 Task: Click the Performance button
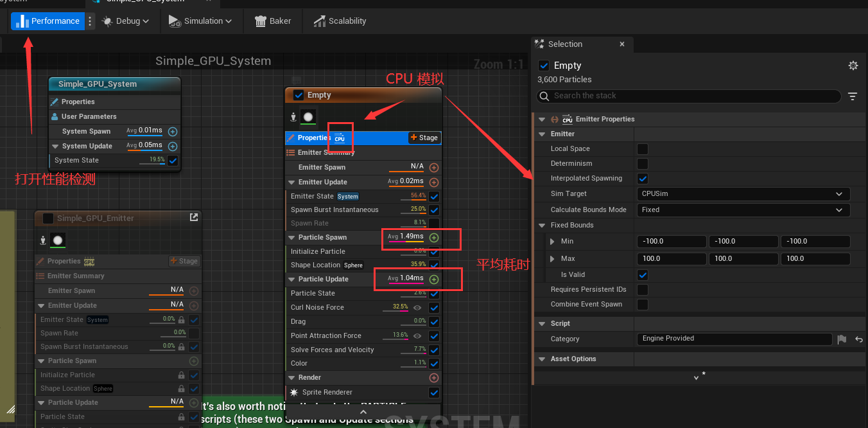pyautogui.click(x=48, y=21)
